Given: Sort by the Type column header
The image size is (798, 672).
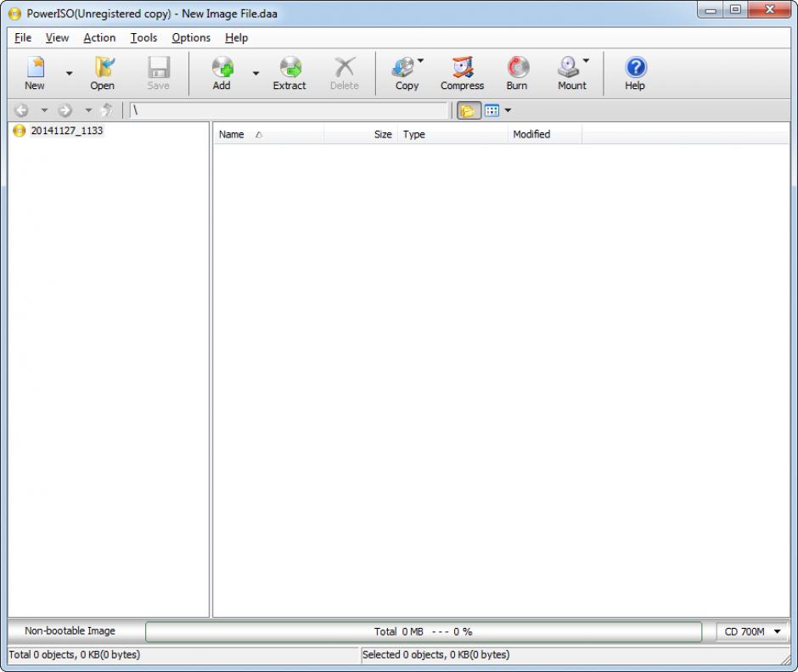Looking at the screenshot, I should [x=452, y=134].
